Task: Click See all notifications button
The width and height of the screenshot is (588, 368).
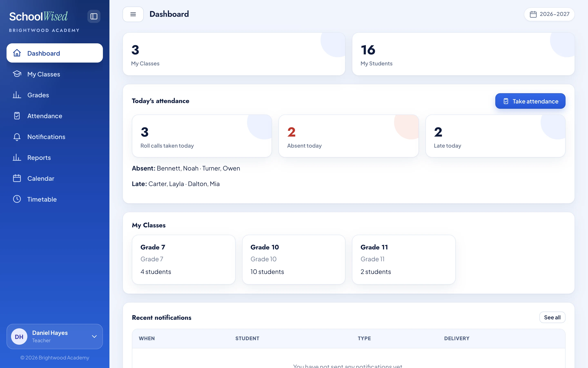Action: tap(552, 317)
